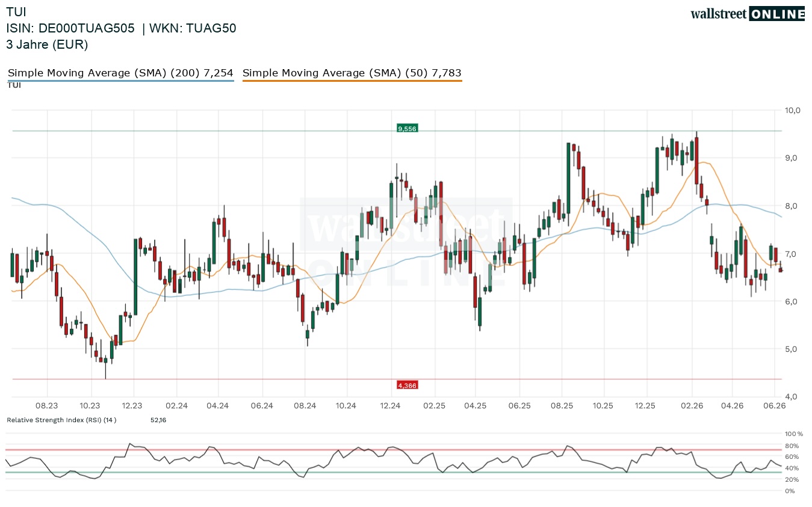812x507 pixels.
Task: Click the 0% RSI axis label
Action: pyautogui.click(x=791, y=491)
